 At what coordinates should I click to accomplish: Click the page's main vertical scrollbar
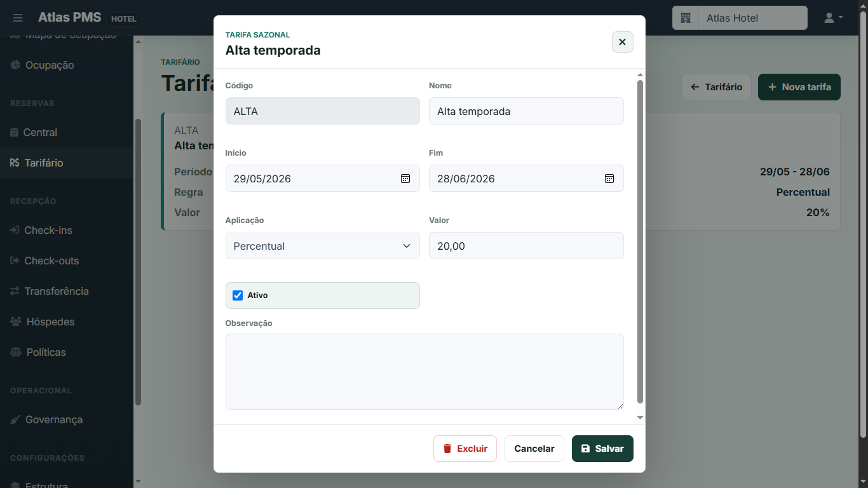click(863, 225)
